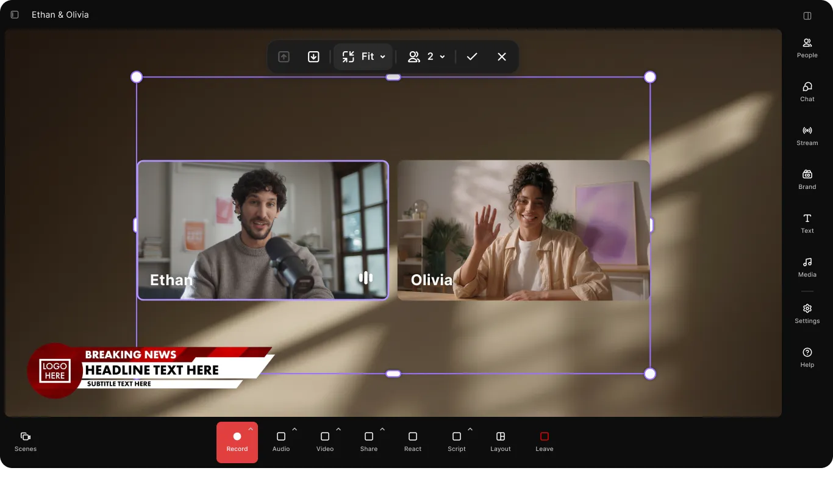Expand the Share options caret
This screenshot has height=504, width=833.
382,429
